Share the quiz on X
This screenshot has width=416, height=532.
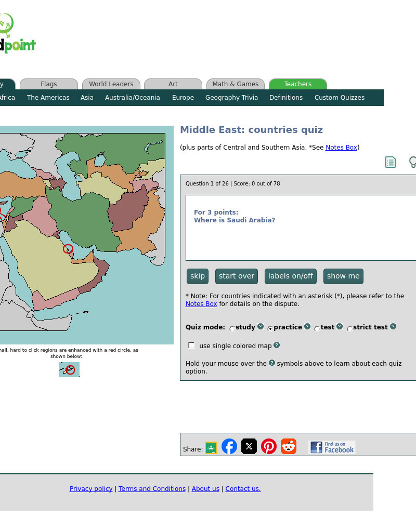249,446
